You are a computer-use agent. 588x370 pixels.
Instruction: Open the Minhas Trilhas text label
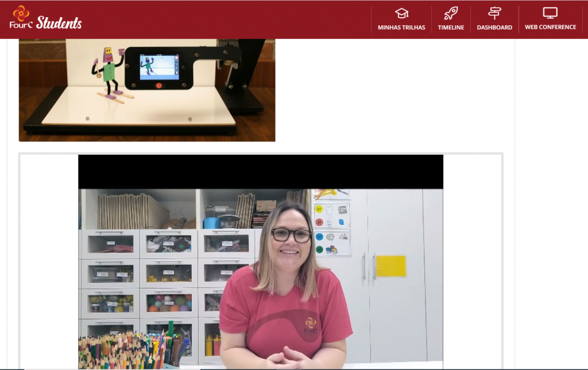(401, 28)
